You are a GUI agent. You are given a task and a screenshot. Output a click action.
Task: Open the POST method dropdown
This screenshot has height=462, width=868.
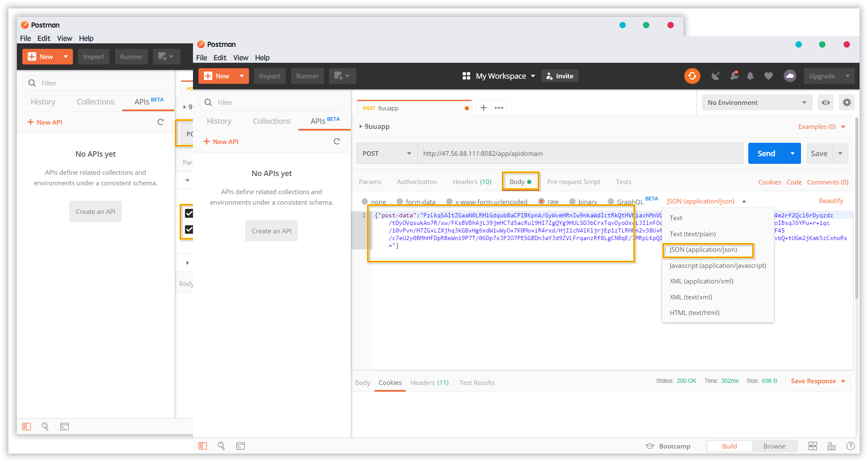tap(386, 154)
